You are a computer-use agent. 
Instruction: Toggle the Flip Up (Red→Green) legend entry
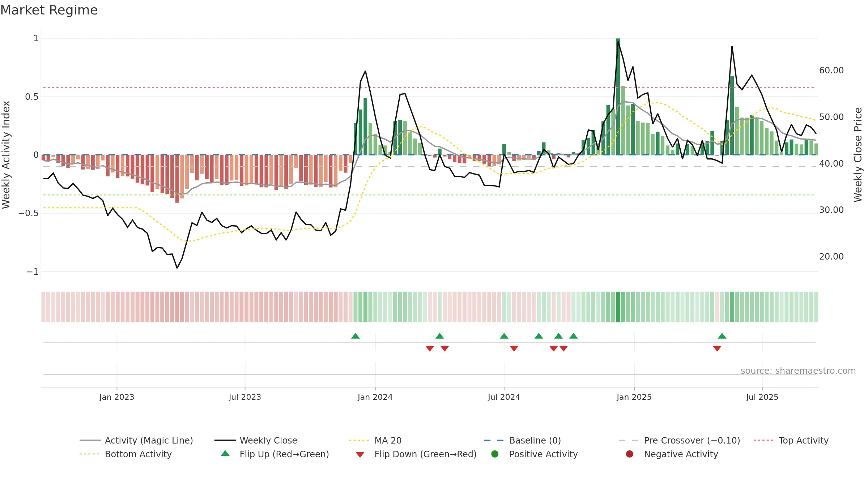275,454
